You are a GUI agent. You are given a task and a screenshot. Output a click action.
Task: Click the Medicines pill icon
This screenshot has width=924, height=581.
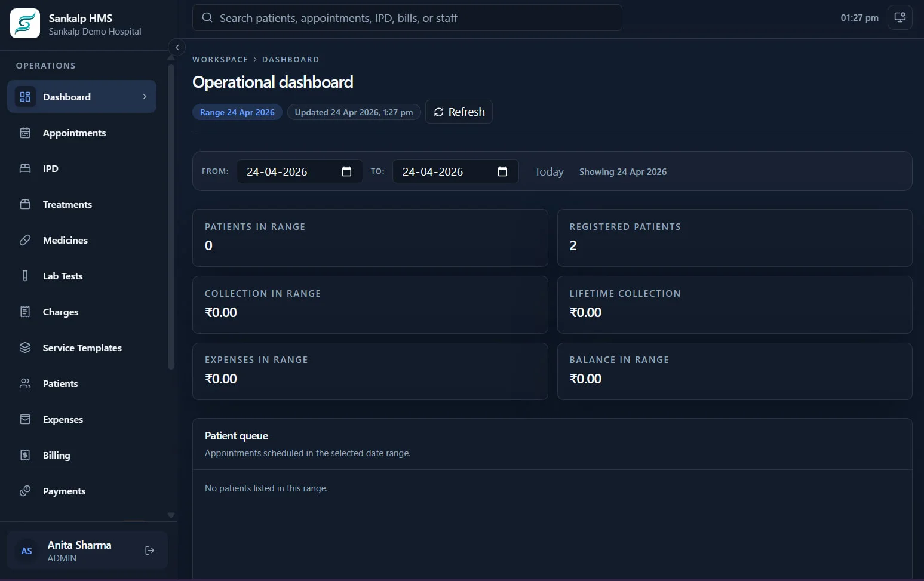pyautogui.click(x=25, y=240)
